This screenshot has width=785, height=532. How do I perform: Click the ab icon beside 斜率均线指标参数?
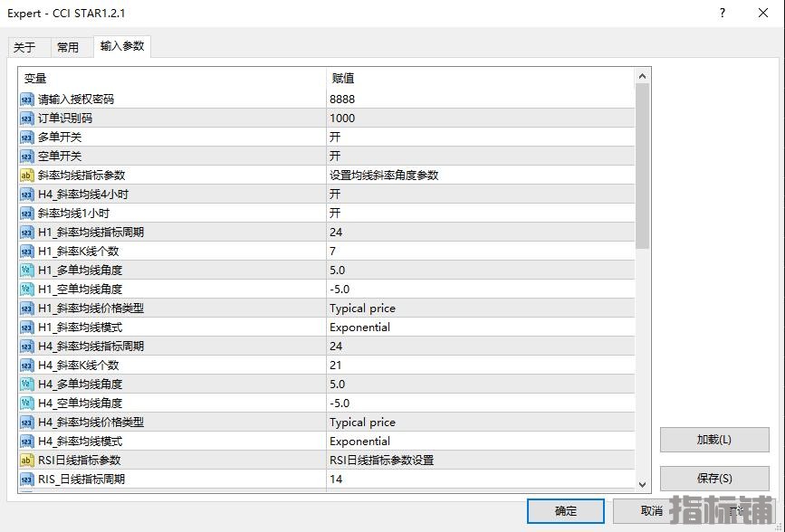click(26, 175)
